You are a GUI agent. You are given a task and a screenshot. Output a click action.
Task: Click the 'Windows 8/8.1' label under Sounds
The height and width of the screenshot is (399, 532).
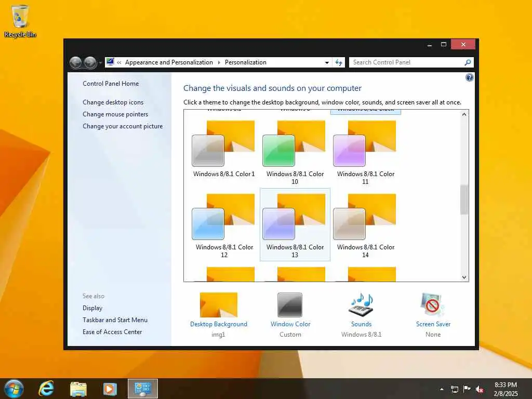[362, 335]
